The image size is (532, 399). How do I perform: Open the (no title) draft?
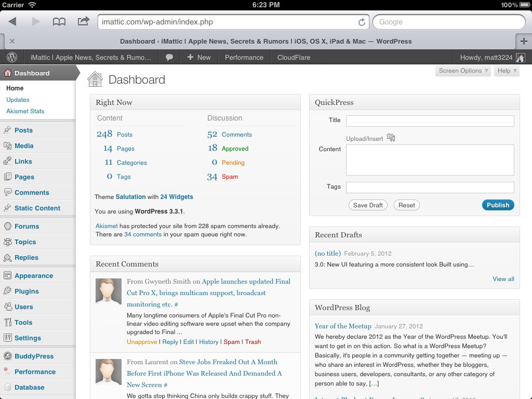point(327,254)
